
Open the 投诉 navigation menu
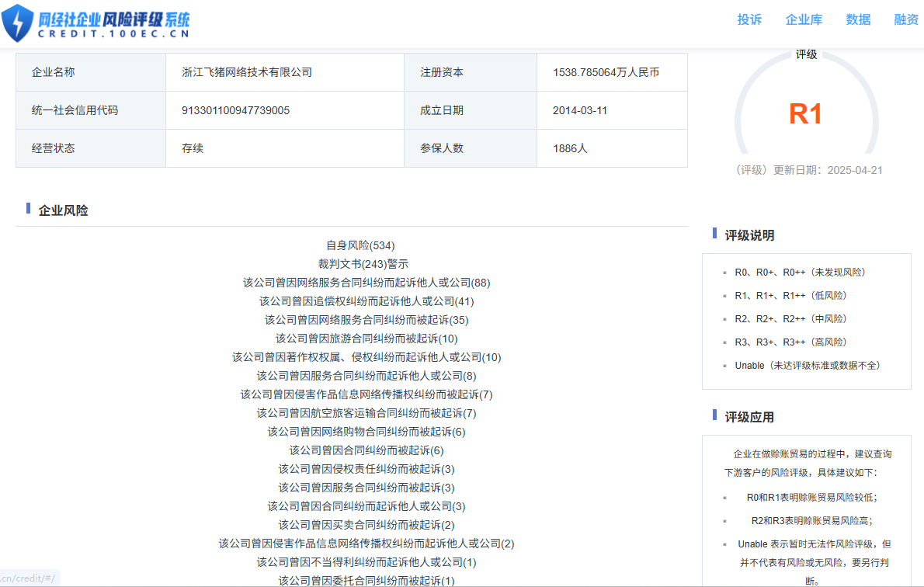[749, 19]
